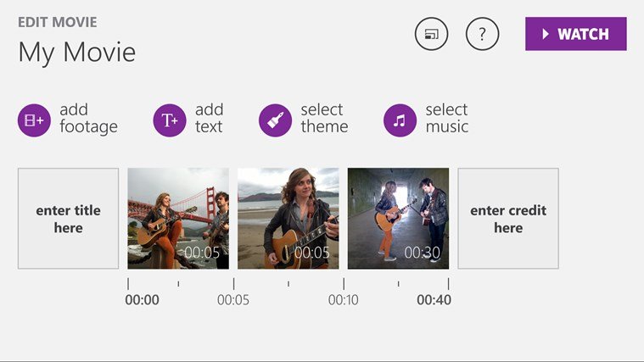This screenshot has width=644, height=362.
Task: Click the 00:05 timeline marker
Action: point(233,299)
